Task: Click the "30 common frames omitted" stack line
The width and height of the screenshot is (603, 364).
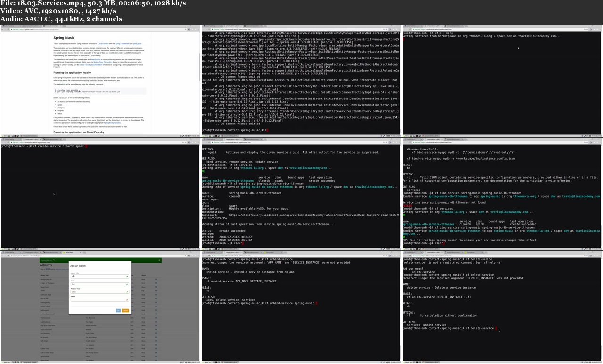Action: pos(237,124)
